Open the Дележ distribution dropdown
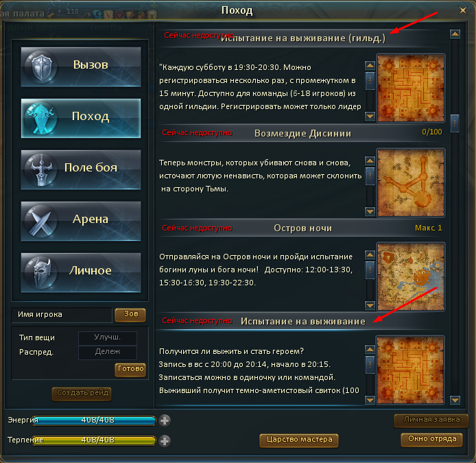Image resolution: width=476 pixels, height=463 pixels. coord(108,352)
